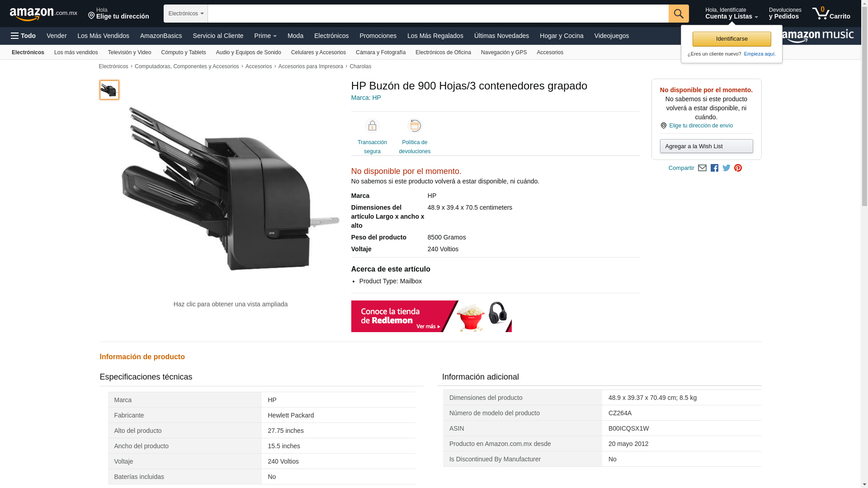This screenshot has height=488, width=868.
Task: Open the Hogar y Cocina menu item
Action: [561, 36]
